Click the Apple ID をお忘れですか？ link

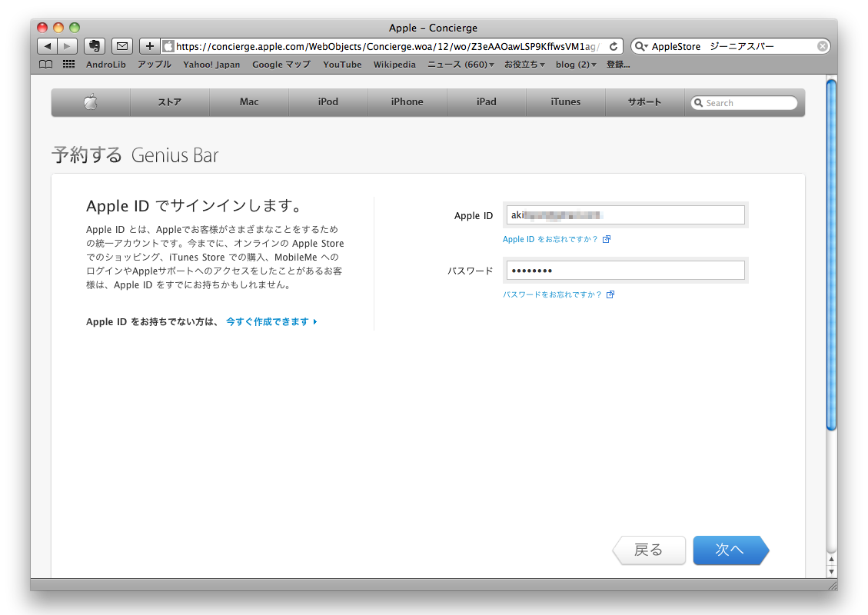(x=550, y=239)
